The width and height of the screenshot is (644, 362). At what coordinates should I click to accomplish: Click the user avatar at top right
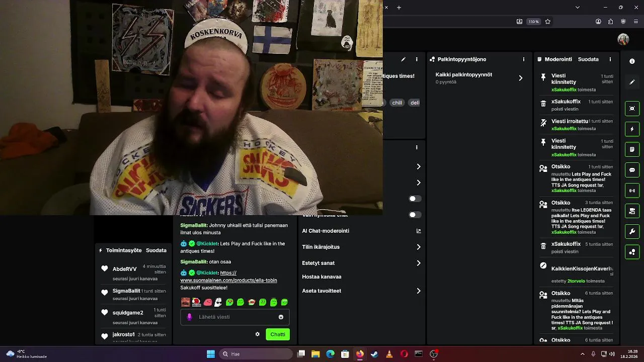pos(623,39)
